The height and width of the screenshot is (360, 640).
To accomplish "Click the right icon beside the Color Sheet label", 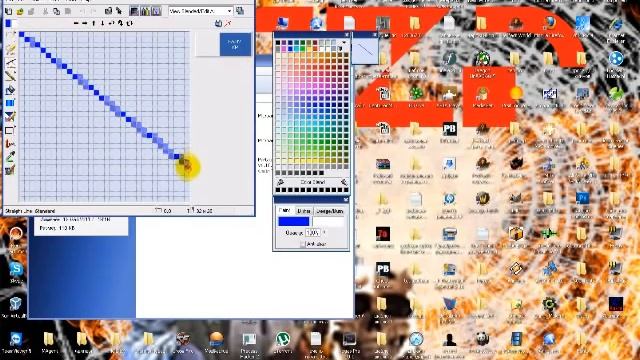I will [x=344, y=182].
